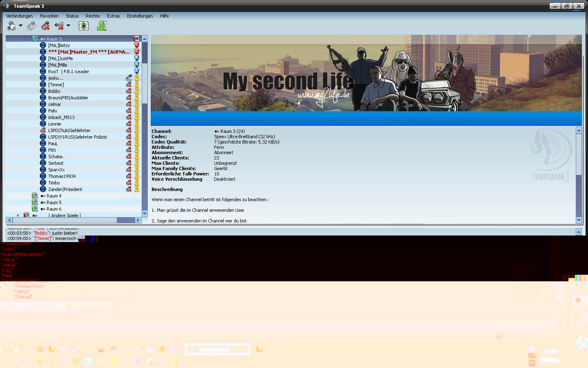The height and width of the screenshot is (368, 588).
Task: Select user Timbo in the channel tree
Action: (54, 183)
